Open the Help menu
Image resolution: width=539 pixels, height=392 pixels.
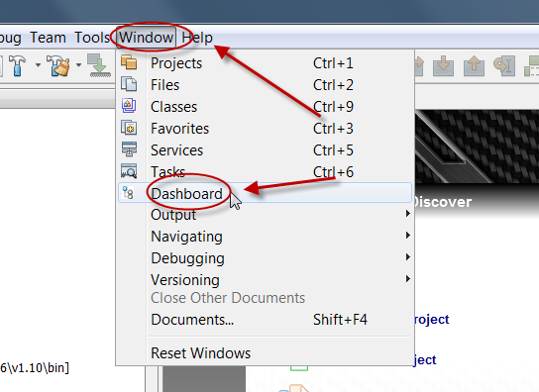(x=197, y=37)
